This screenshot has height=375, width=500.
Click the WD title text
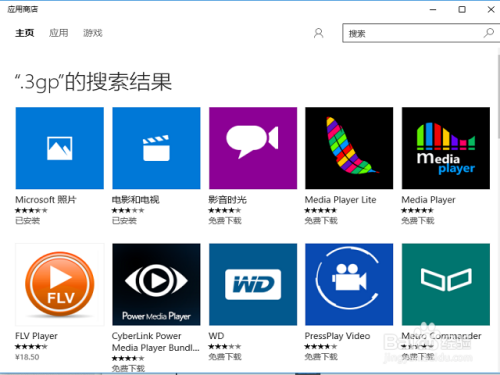click(216, 336)
